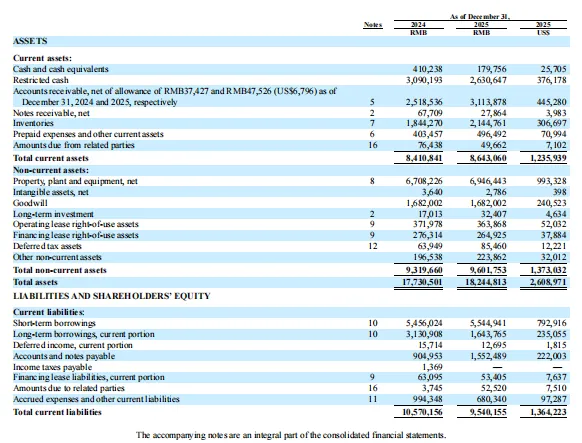Click the Notes column header
582x443 pixels.
(x=373, y=25)
